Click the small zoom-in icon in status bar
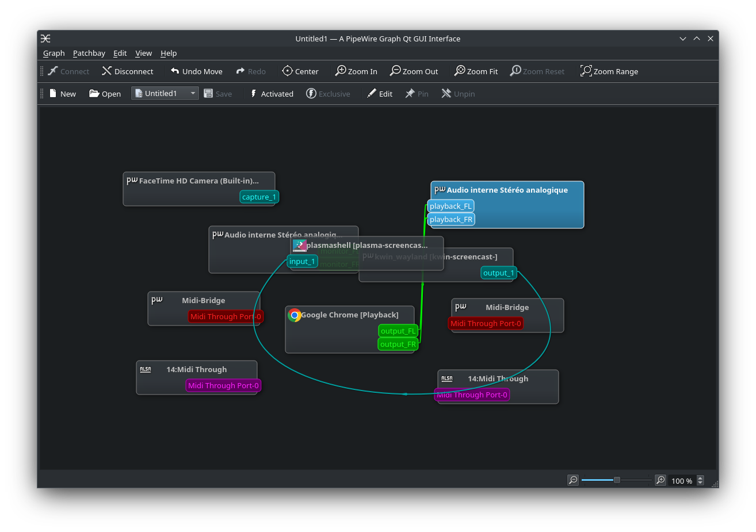The height and width of the screenshot is (532, 756). 660,480
